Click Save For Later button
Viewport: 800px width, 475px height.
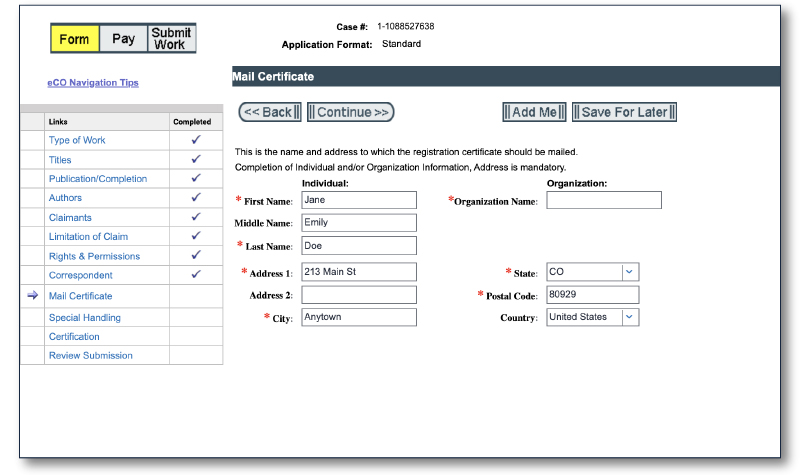pyautogui.click(x=624, y=112)
